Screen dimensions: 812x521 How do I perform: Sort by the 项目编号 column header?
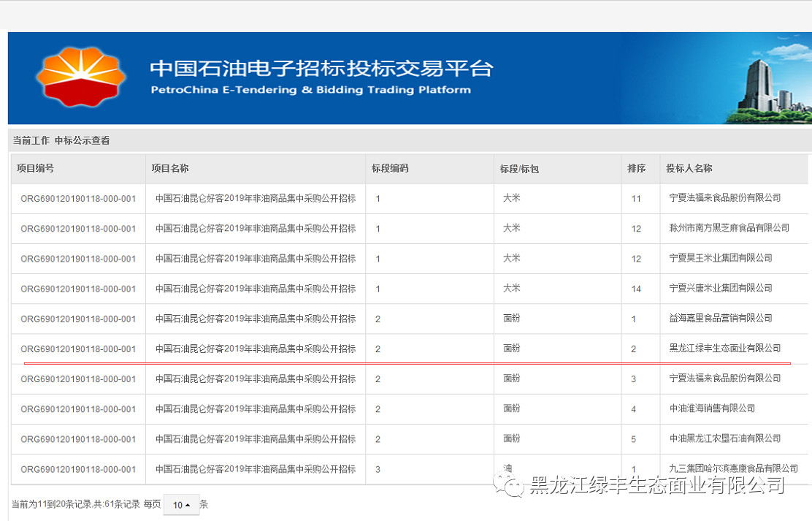(35, 168)
